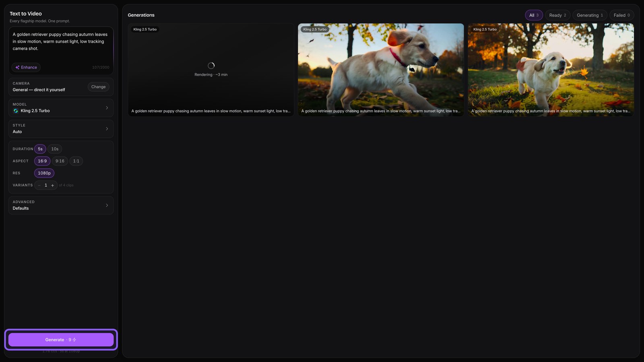Click the 'Rendering · ~3 min' status text
Viewport: 644px width, 362px height.
[211, 75]
